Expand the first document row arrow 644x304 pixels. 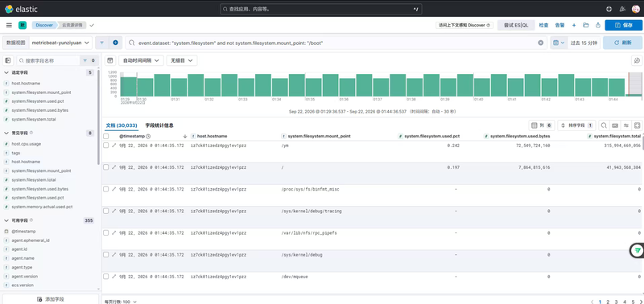[114, 146]
